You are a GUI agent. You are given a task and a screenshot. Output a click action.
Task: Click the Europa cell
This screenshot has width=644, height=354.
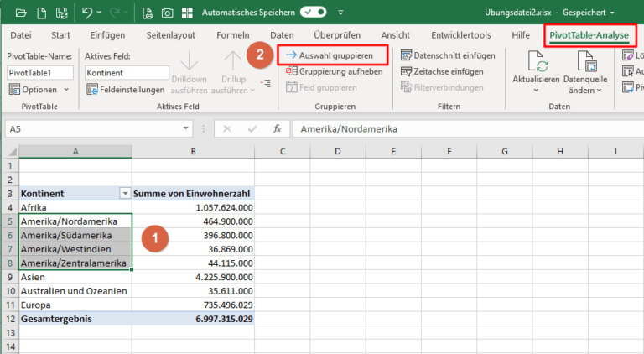pos(75,305)
